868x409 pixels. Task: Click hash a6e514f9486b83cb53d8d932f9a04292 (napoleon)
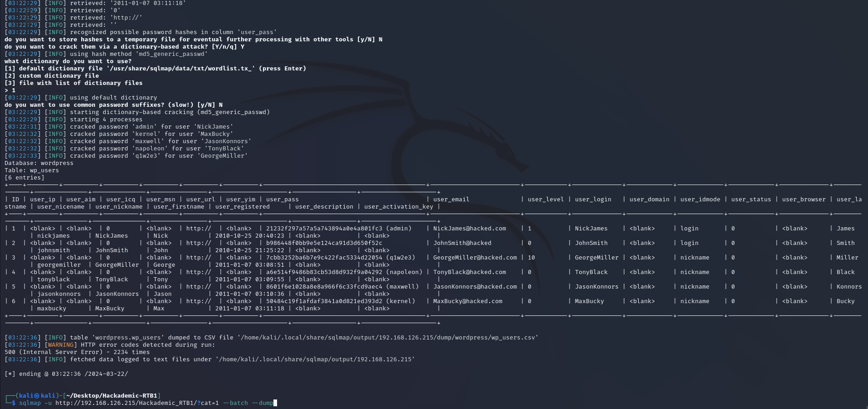pos(344,272)
